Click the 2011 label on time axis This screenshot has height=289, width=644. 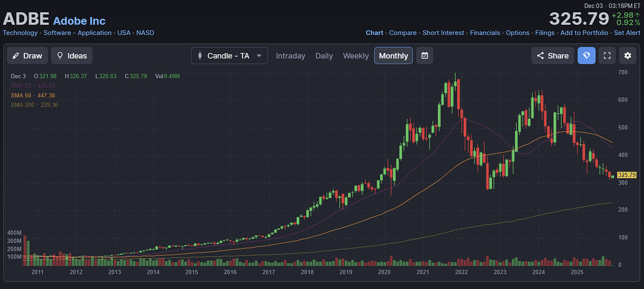tap(38, 272)
